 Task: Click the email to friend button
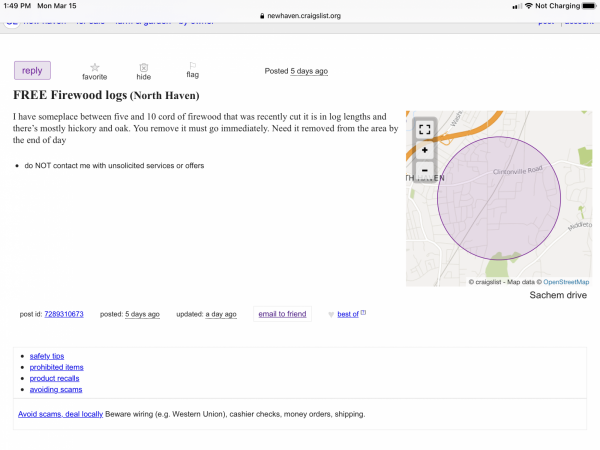point(282,314)
